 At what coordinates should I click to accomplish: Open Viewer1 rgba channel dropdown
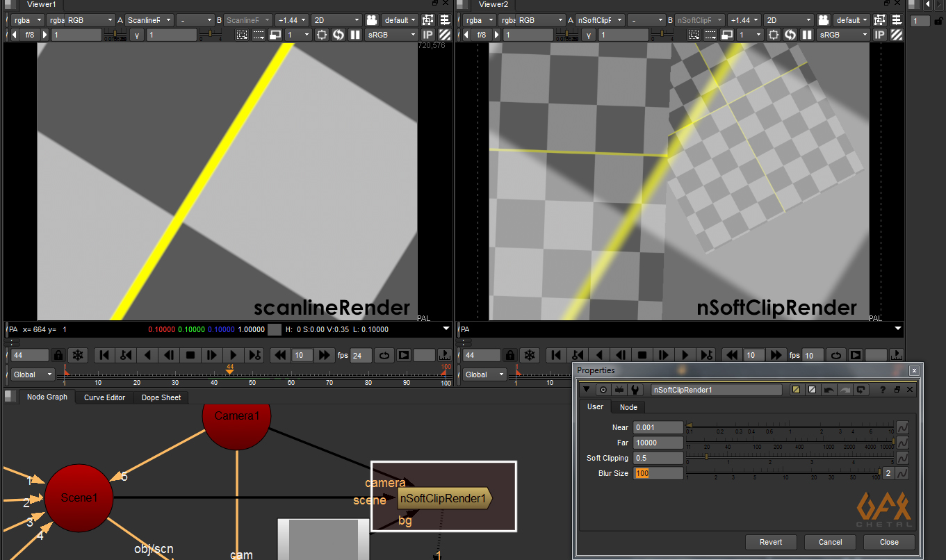coord(28,20)
